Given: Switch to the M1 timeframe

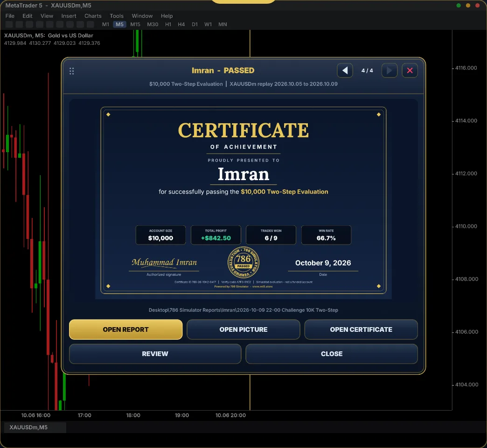Looking at the screenshot, I should 105,24.
